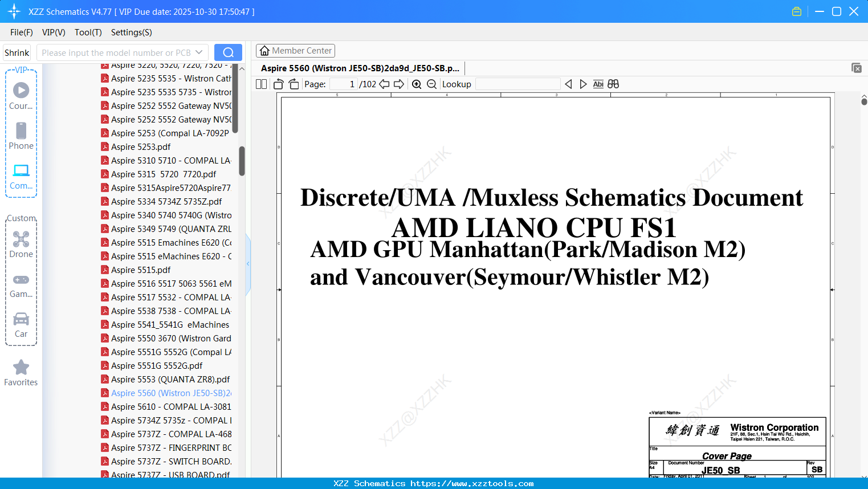Click the page number input box

pyautogui.click(x=344, y=84)
